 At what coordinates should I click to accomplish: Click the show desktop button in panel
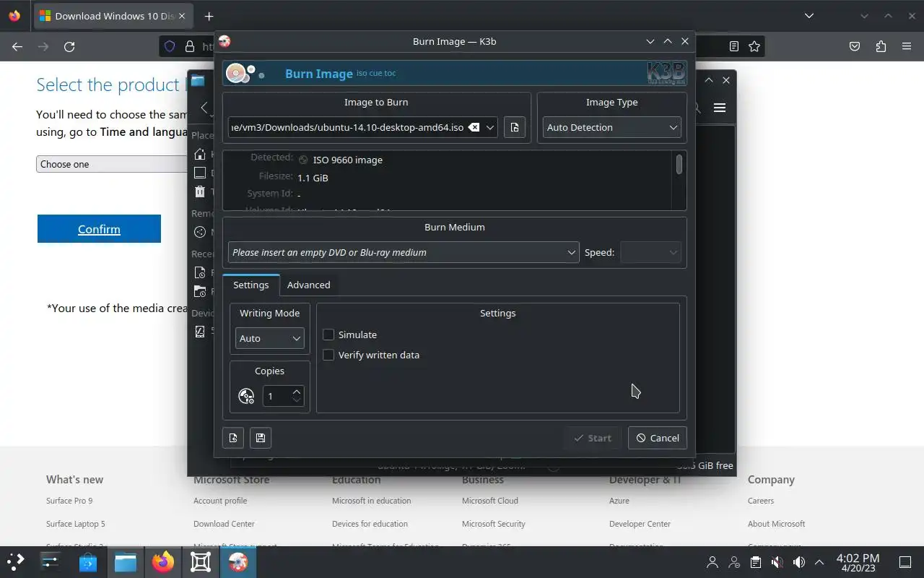[905, 562]
